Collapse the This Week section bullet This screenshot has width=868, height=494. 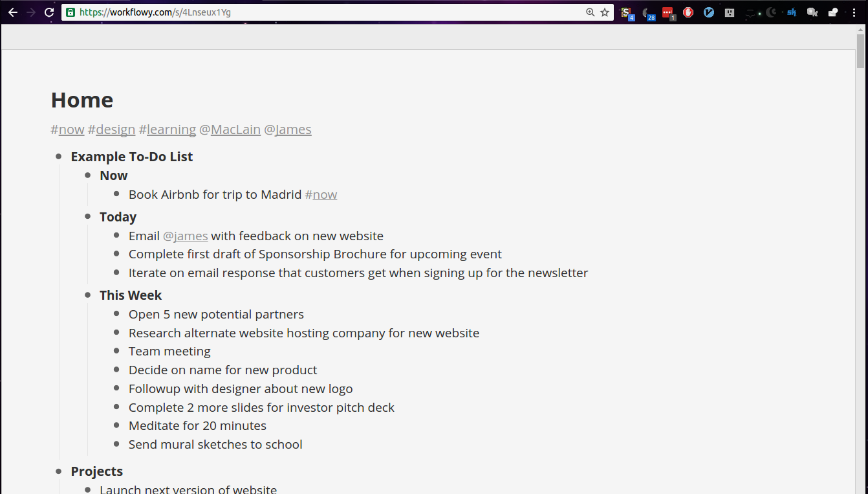point(88,295)
